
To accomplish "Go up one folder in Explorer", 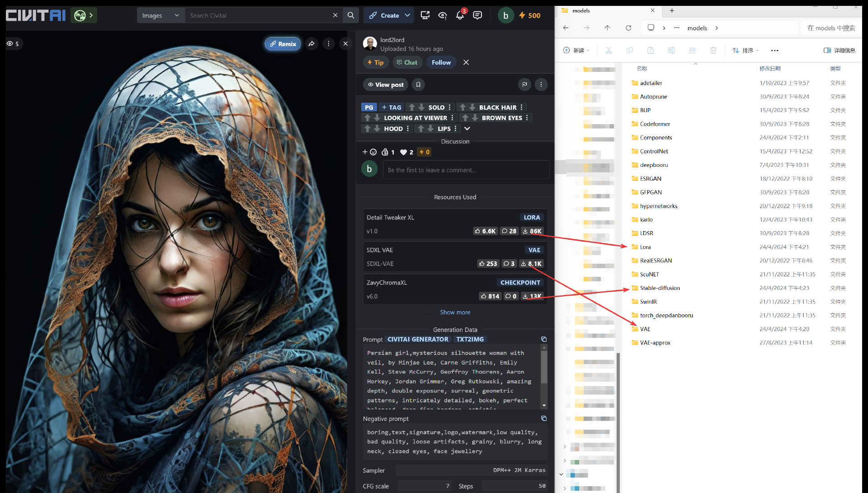I will click(607, 28).
